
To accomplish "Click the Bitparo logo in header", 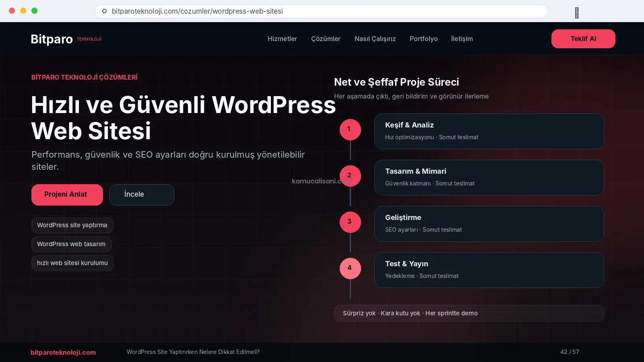I will [66, 39].
